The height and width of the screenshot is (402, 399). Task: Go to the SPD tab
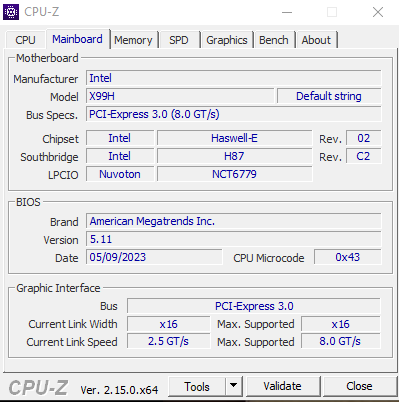179,40
